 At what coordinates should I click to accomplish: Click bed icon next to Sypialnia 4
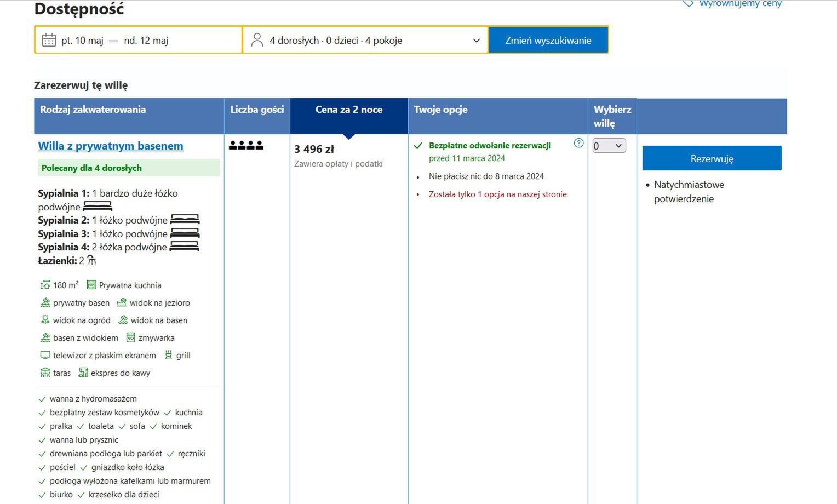184,247
